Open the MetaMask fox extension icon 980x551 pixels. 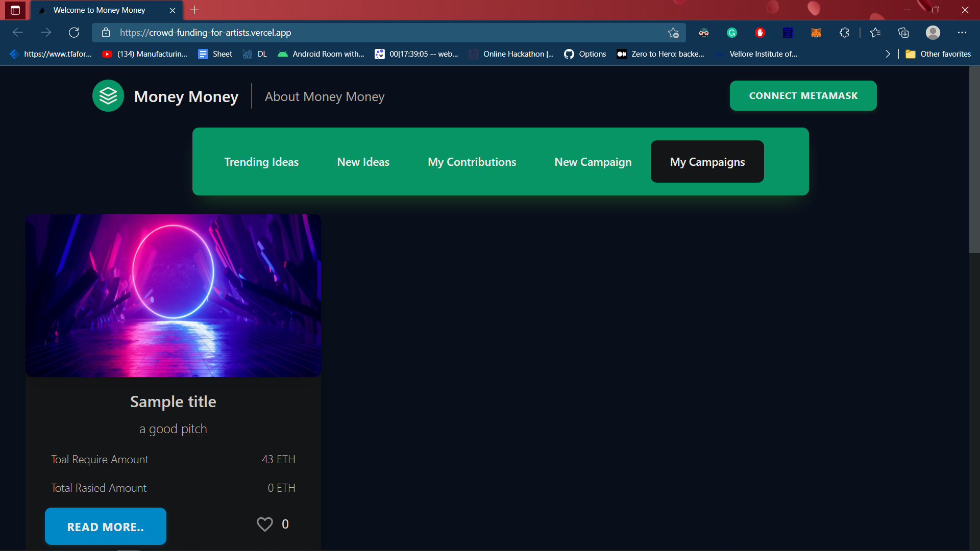coord(816,33)
